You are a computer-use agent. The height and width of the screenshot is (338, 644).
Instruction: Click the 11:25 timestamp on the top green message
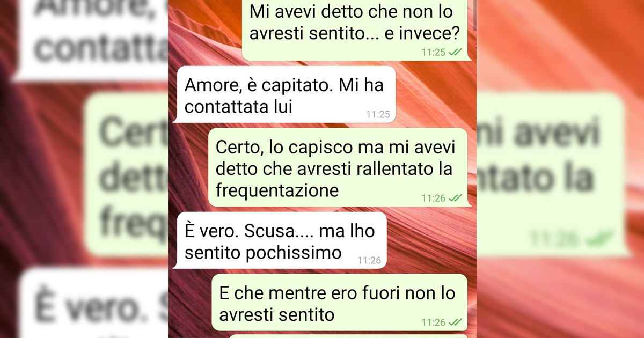pos(434,52)
